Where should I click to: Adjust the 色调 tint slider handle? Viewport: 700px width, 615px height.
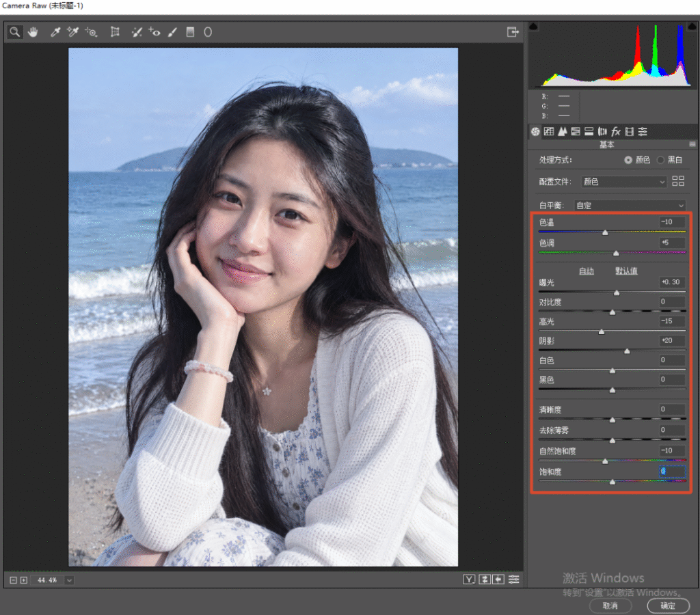pos(616,253)
